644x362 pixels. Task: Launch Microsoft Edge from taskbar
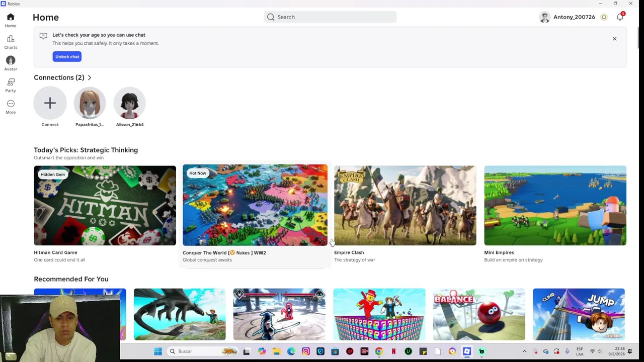(x=291, y=351)
